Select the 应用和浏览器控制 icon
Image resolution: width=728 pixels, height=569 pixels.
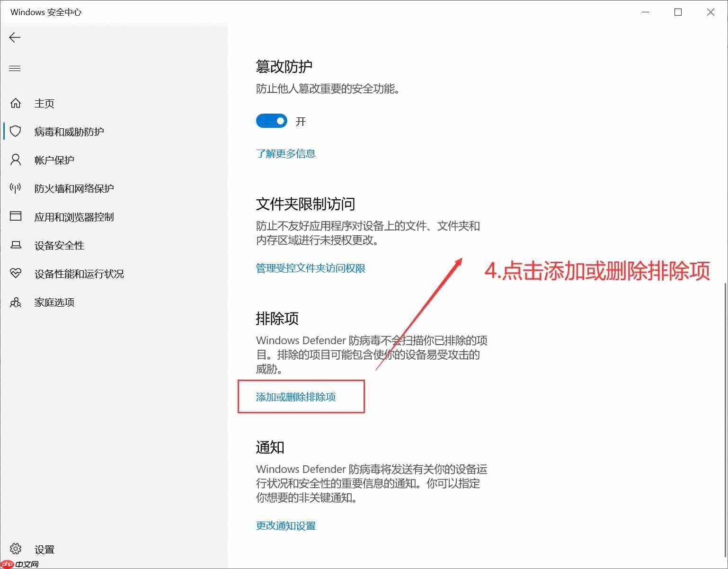[15, 216]
